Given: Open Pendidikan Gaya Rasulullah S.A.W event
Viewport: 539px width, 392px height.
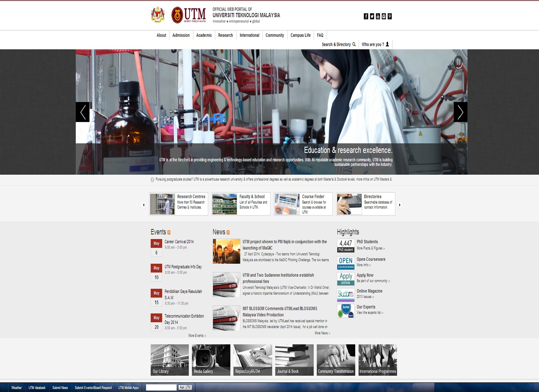Looking at the screenshot, I should (183, 295).
